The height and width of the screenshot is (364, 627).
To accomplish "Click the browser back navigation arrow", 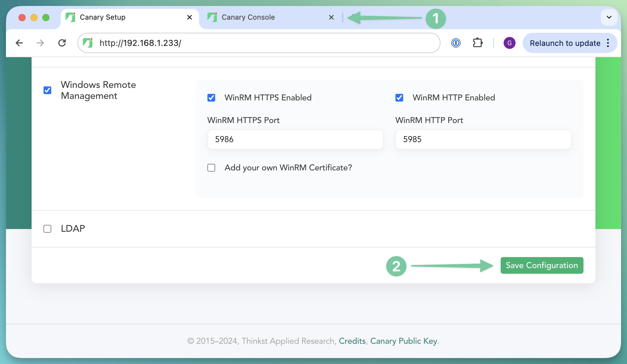I will 19,43.
